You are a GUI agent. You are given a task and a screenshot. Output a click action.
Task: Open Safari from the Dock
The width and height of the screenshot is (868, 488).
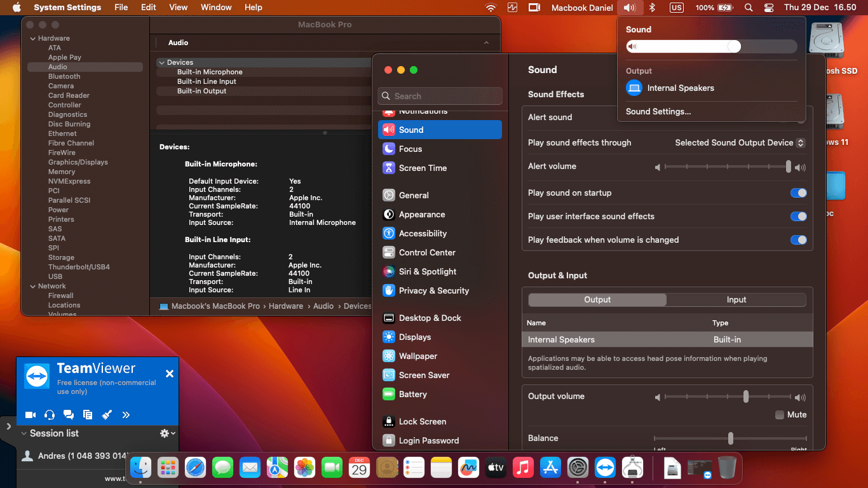click(195, 468)
